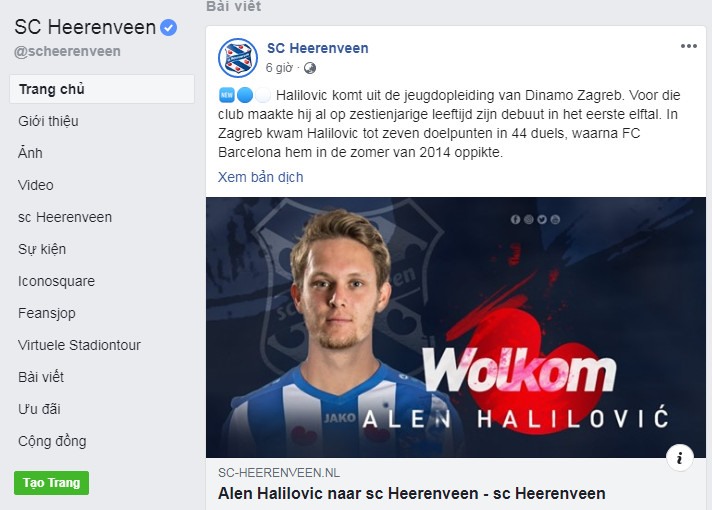Image resolution: width=712 pixels, height=510 pixels.
Task: Open the Giới thiệu section
Action: click(x=48, y=121)
